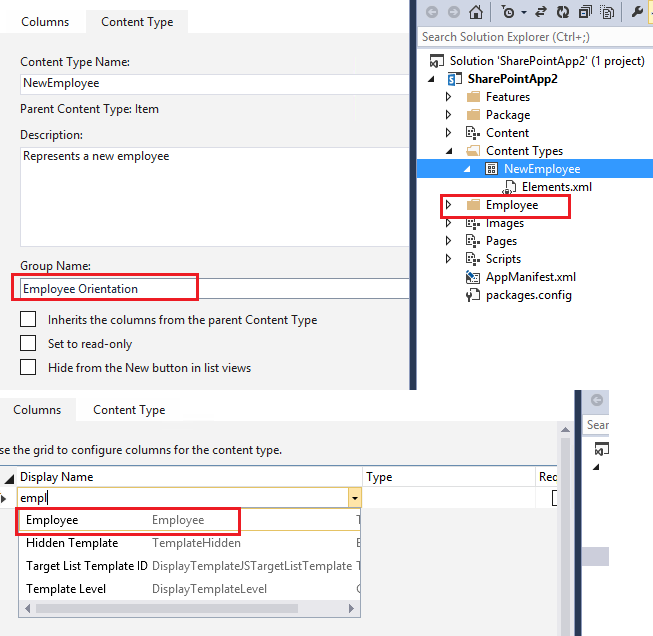This screenshot has height=636, width=653.
Task: Click the Forward arrow in Solution Explorer toolbar
Action: click(454, 12)
